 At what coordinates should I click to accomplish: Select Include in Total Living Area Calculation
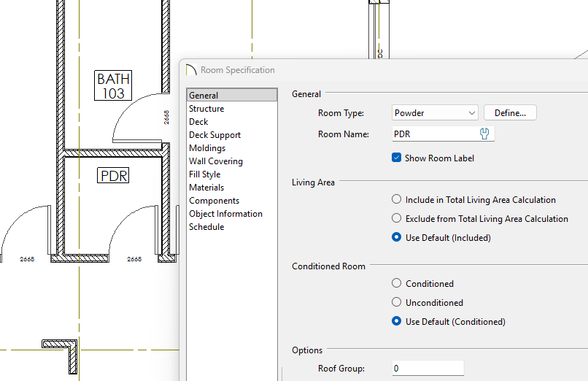click(397, 199)
